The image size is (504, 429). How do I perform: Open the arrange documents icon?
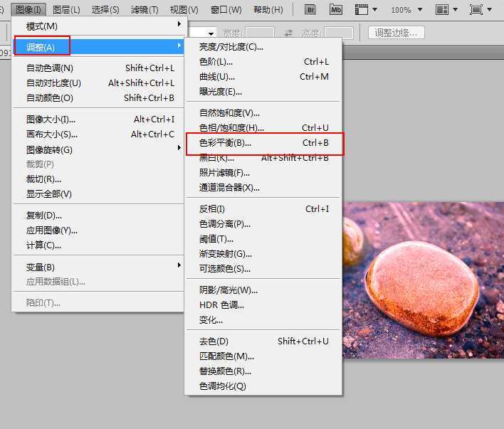442,10
